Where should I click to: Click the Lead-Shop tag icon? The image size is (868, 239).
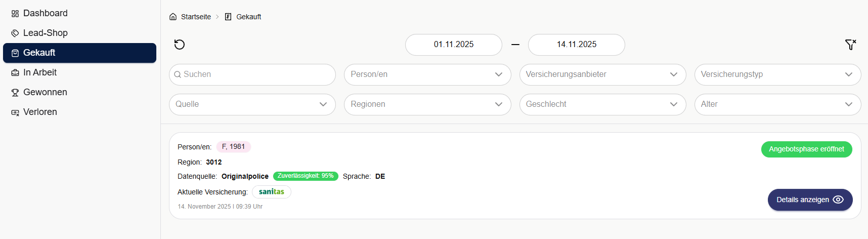(x=15, y=33)
